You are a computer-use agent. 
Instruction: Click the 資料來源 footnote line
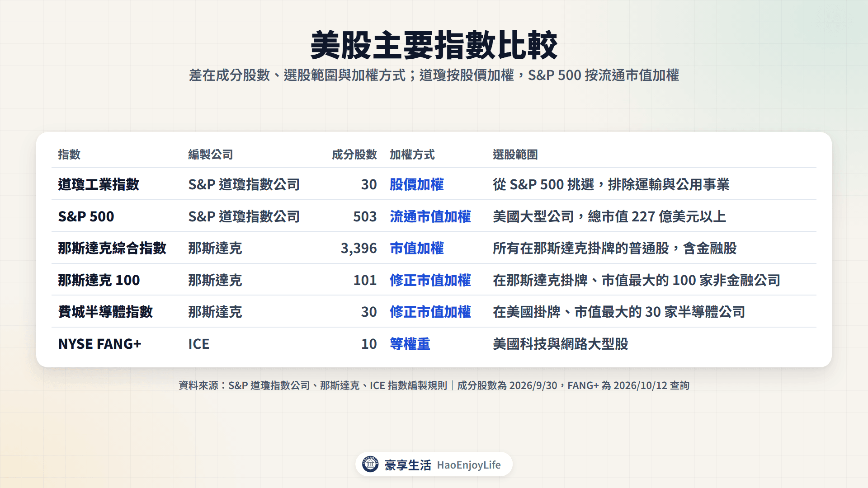[434, 385]
